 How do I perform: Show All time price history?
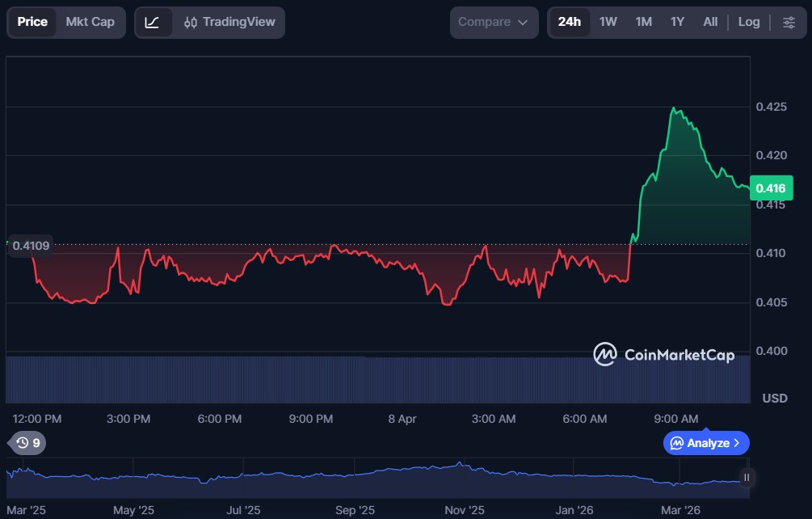pyautogui.click(x=710, y=22)
